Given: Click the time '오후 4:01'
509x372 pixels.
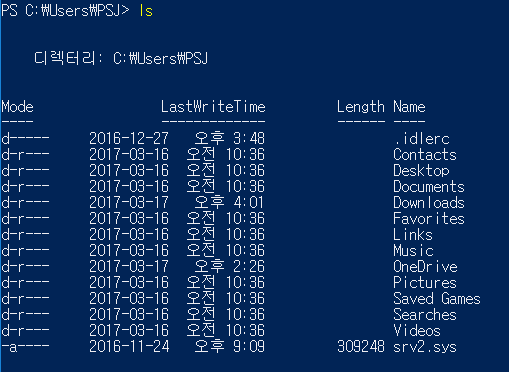Looking at the screenshot, I should (x=230, y=203).
